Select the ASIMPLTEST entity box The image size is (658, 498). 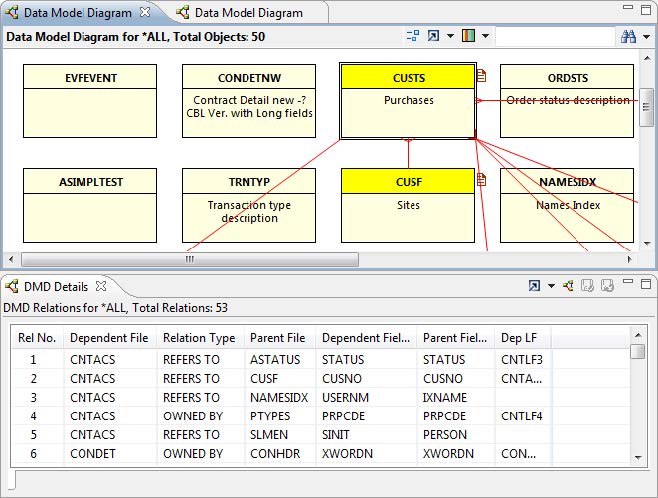pyautogui.click(x=90, y=206)
